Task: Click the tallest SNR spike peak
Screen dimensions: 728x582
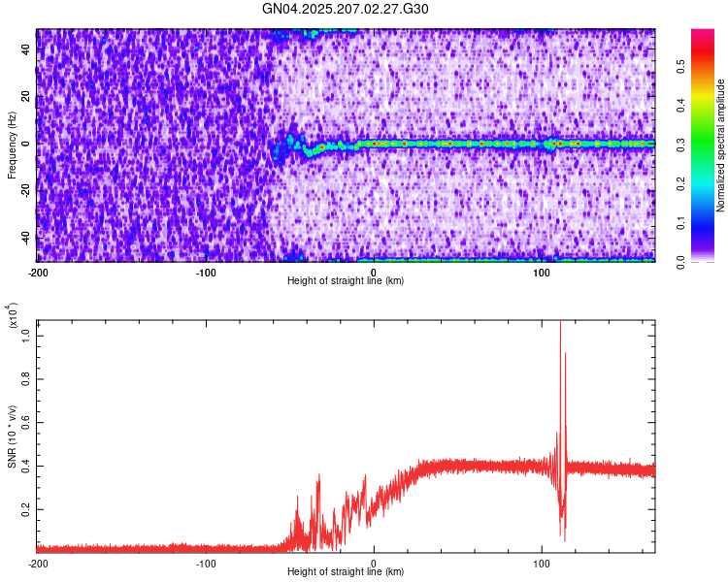Action: point(560,322)
